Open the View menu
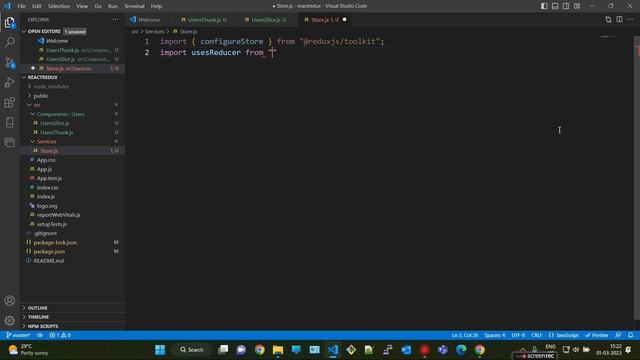 tap(82, 6)
